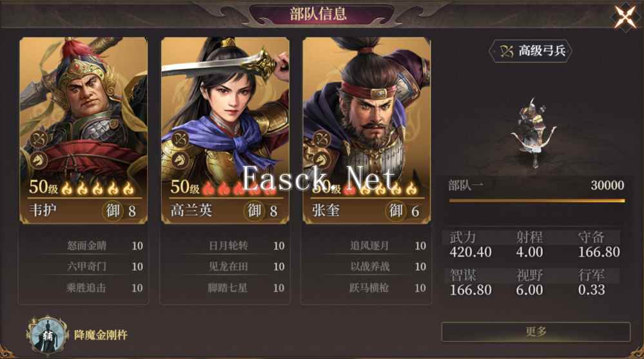The height and width of the screenshot is (359, 644).
Task: Click the archer soldier model preview
Action: pyautogui.click(x=533, y=132)
